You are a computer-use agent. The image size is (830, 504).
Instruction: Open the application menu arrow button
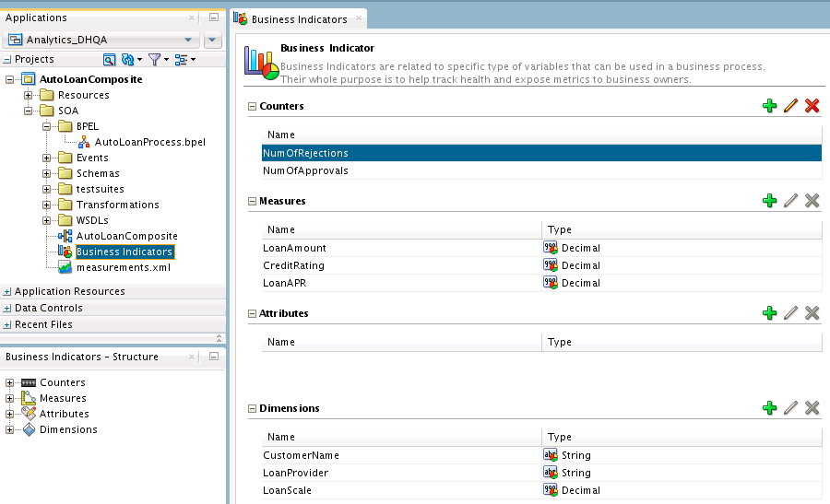point(212,40)
